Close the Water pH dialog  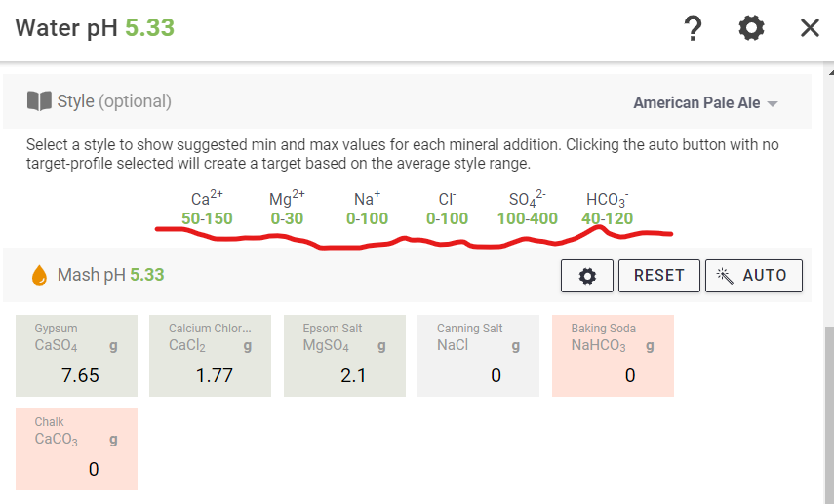810,28
